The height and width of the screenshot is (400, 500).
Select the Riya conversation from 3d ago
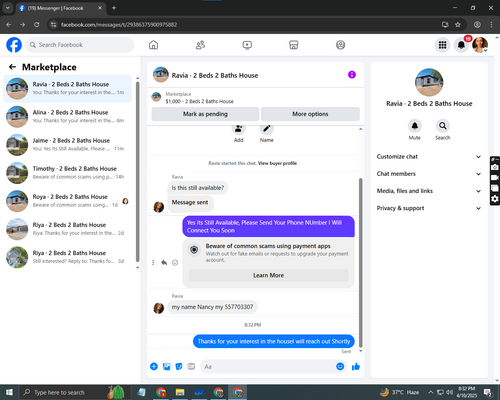click(68, 257)
